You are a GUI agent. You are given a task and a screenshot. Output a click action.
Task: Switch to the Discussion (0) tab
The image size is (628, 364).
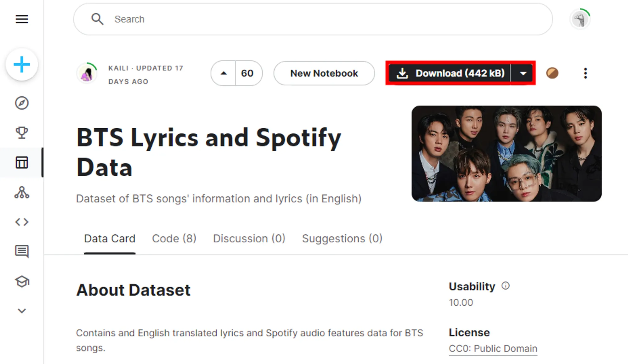[x=249, y=238]
